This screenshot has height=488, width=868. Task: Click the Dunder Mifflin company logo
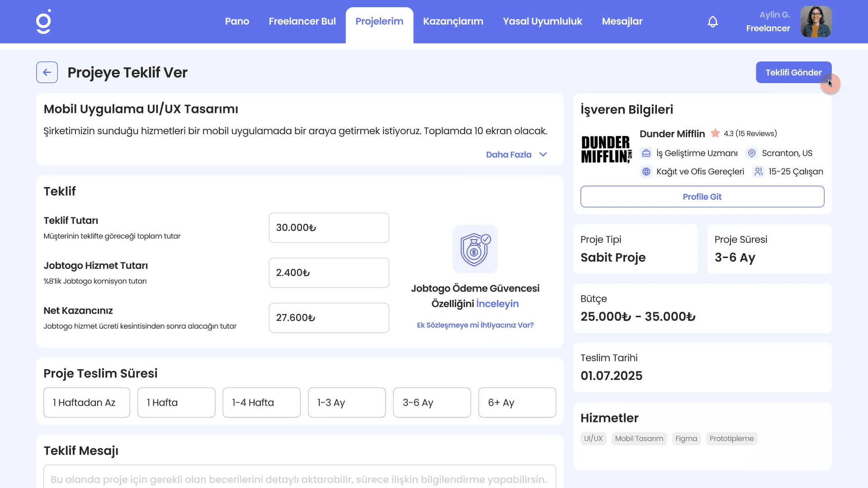click(x=606, y=150)
